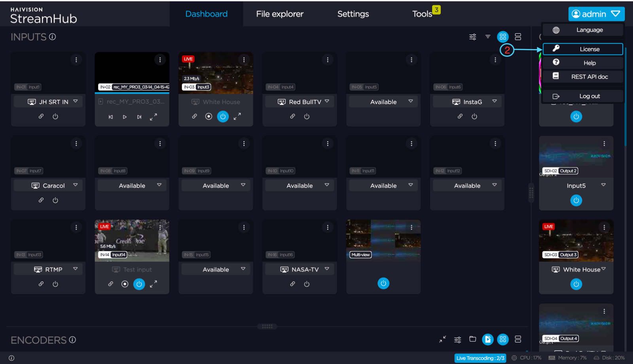Open the INPUTS settings sliders icon
Image resolution: width=633 pixels, height=364 pixels.
pos(472,37)
